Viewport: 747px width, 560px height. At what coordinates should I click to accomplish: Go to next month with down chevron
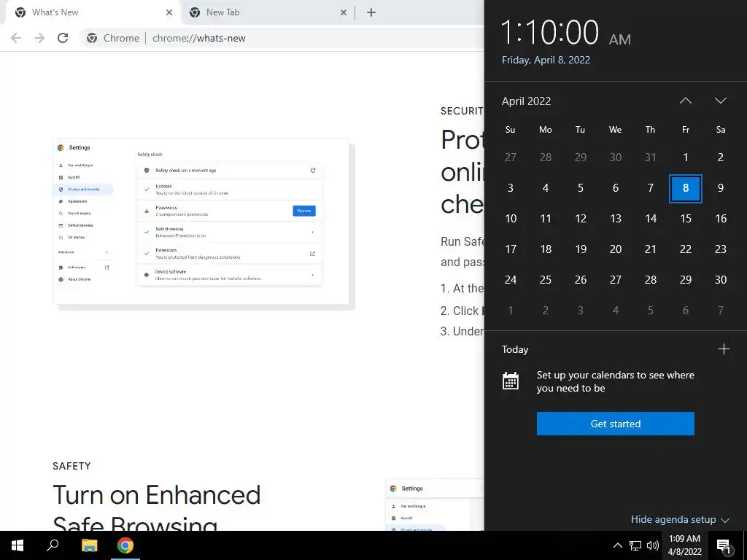click(720, 101)
